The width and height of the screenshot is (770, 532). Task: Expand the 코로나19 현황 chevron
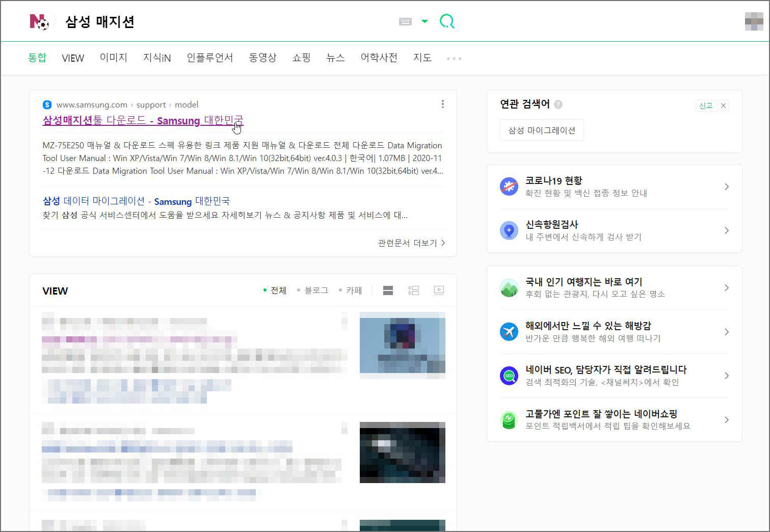pos(726,187)
